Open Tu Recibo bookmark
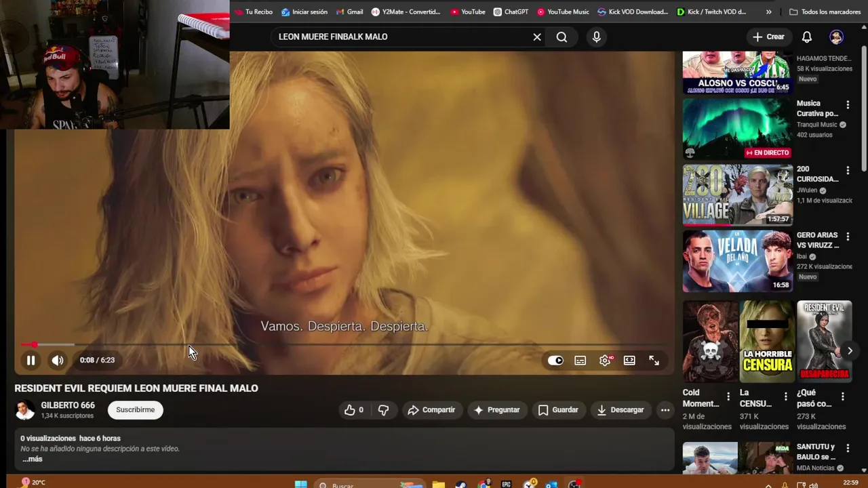This screenshot has width=868, height=488. point(254,12)
